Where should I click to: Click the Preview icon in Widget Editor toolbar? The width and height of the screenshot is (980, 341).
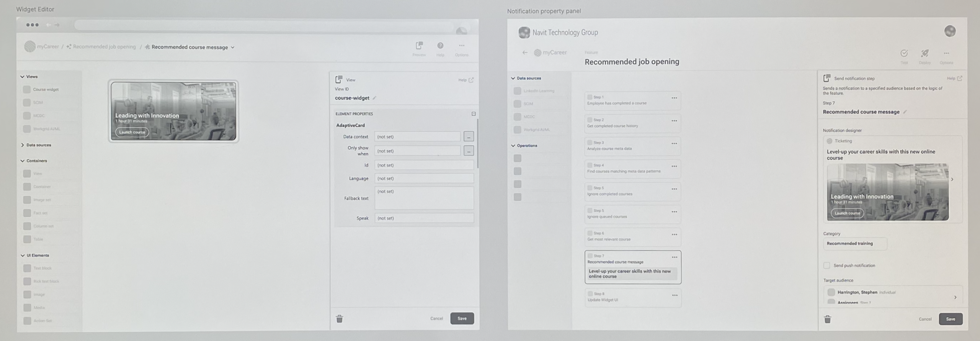(x=419, y=46)
